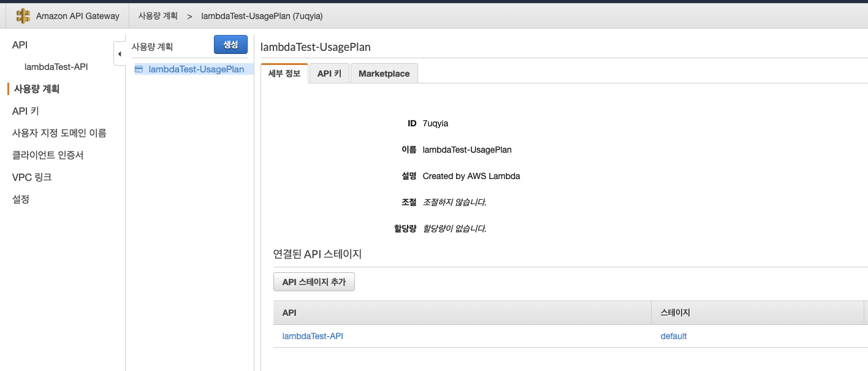Click the 할당량이 없습니다 quota value
The height and width of the screenshot is (371, 868).
pyautogui.click(x=454, y=229)
